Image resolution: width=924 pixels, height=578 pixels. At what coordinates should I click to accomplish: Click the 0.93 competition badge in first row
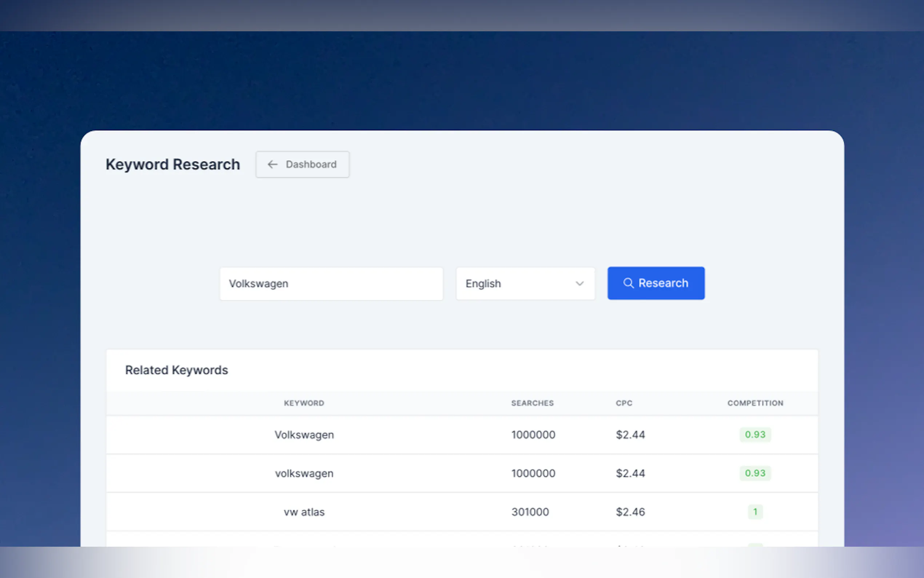pyautogui.click(x=755, y=435)
